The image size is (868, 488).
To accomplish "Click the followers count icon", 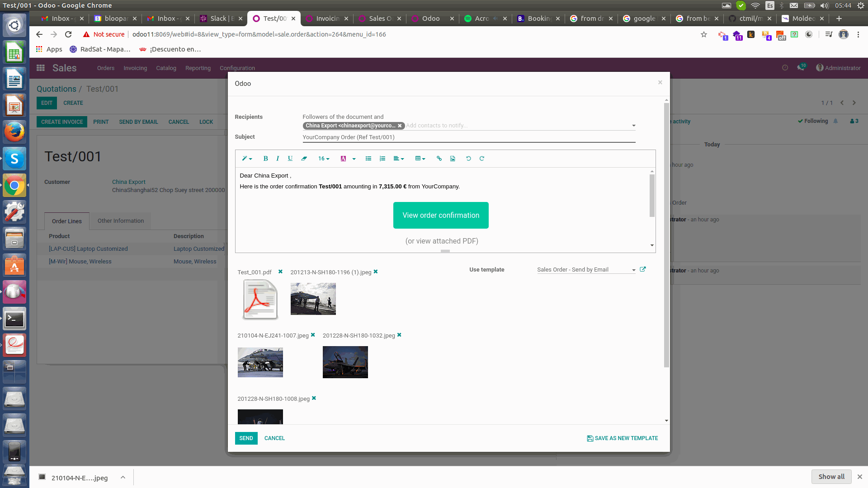I will point(854,121).
